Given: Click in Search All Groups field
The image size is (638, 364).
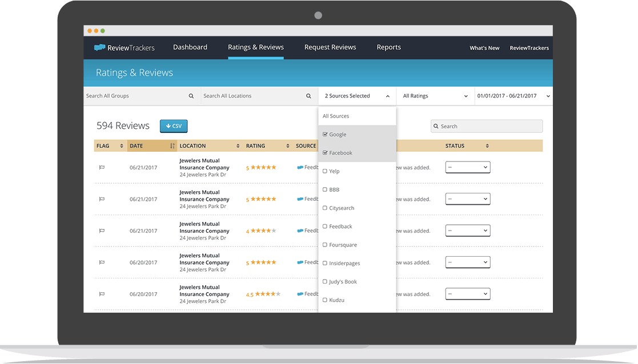Looking at the screenshot, I should [x=142, y=96].
